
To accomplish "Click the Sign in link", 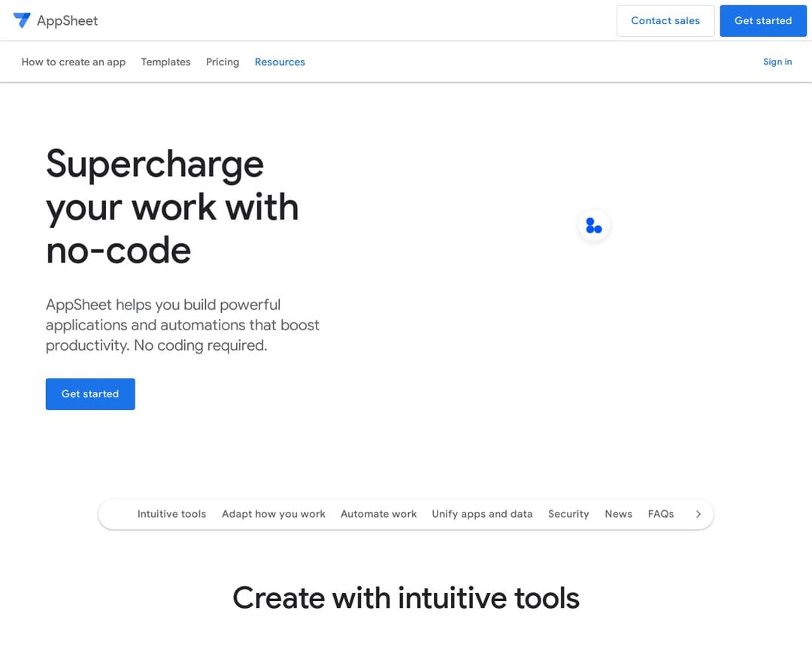I will tap(777, 62).
